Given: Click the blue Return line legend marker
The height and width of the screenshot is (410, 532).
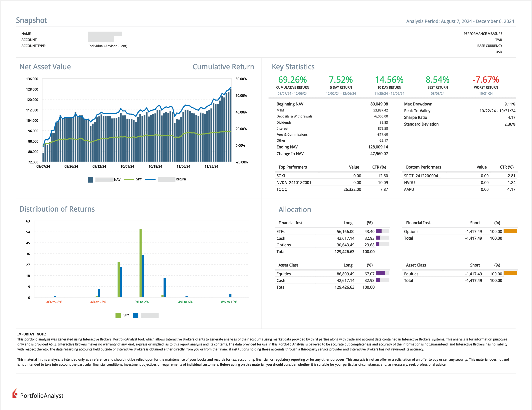Looking at the screenshot, I should click(150, 179).
